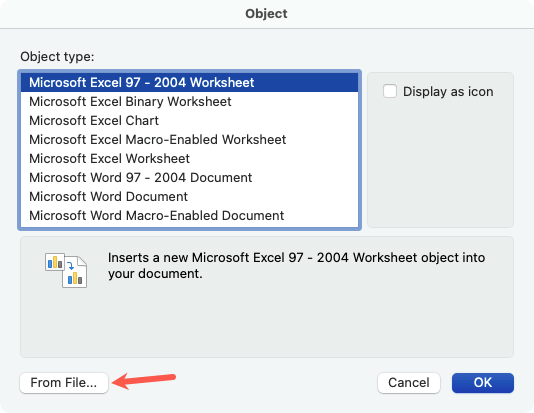Select the plain Microsoft Excel Worksheet entry

pos(189,159)
